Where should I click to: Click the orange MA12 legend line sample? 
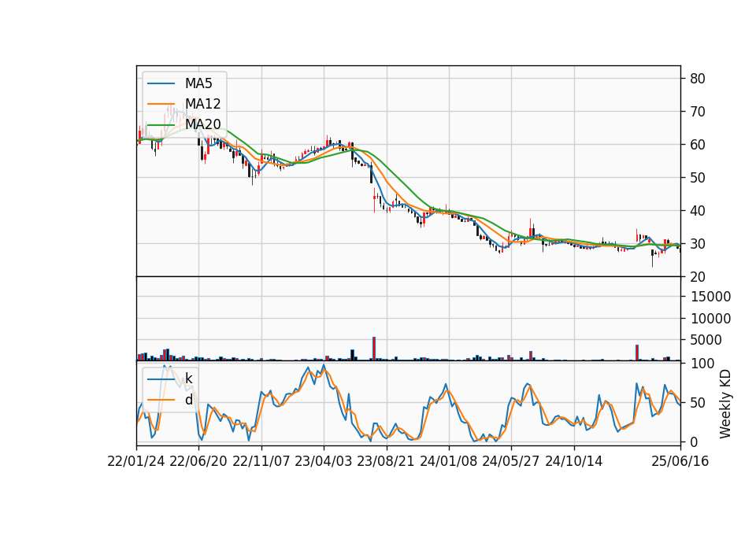click(x=161, y=104)
